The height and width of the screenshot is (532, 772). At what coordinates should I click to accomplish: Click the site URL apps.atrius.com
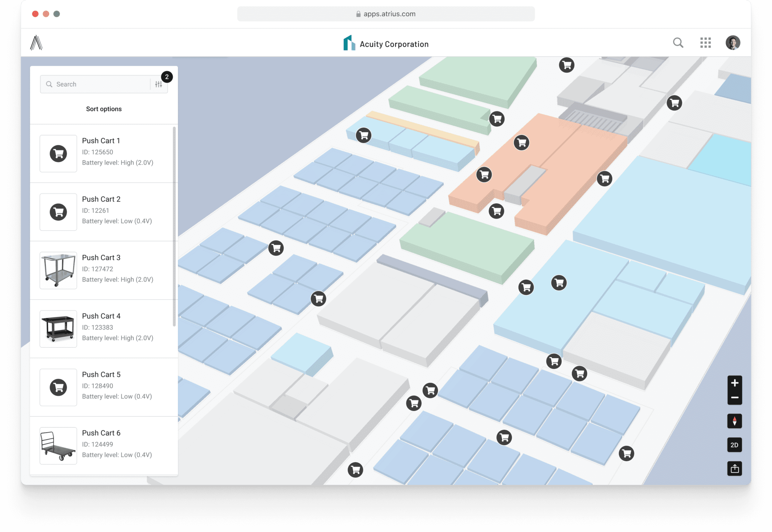click(386, 14)
